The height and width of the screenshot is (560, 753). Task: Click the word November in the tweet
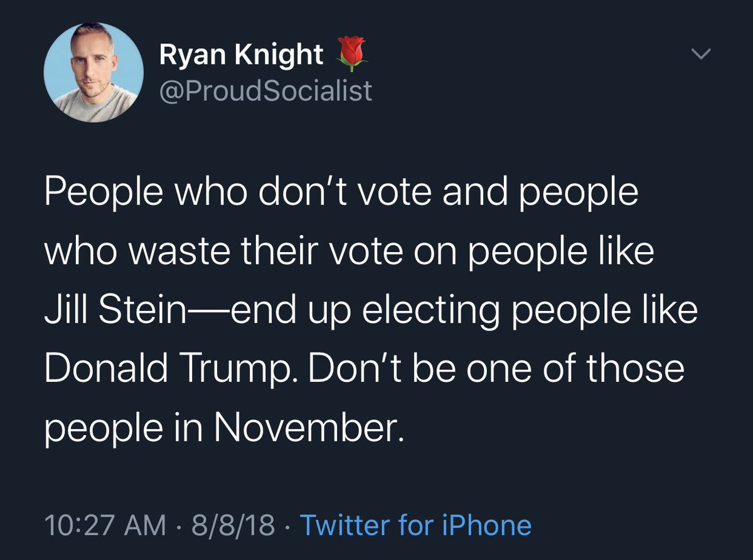click(x=306, y=428)
